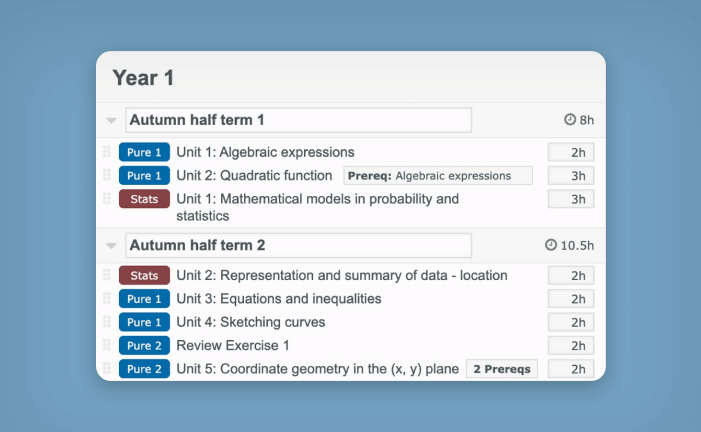The width and height of the screenshot is (701, 432).
Task: Edit the Autumn half term 2 title field
Action: pyautogui.click(x=298, y=245)
